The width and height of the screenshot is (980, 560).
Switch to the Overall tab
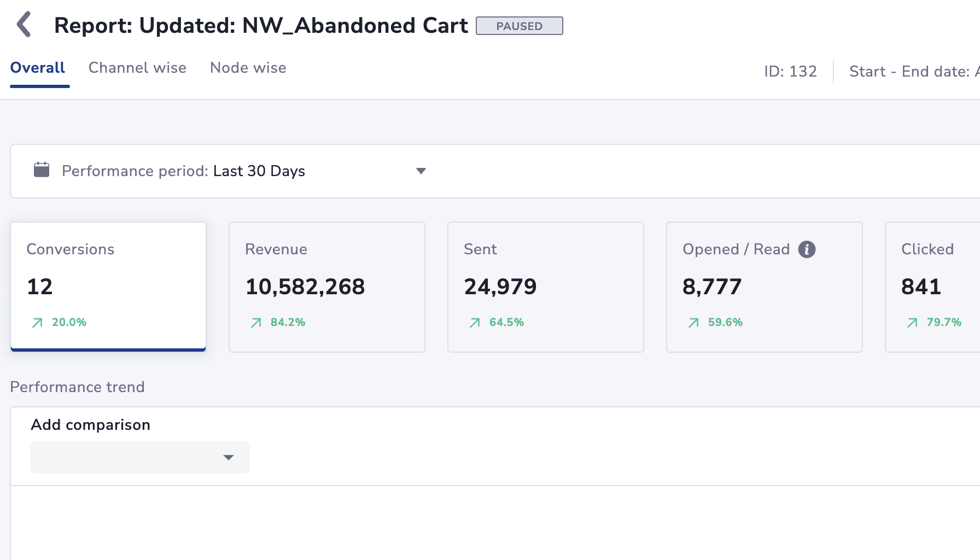click(x=38, y=68)
